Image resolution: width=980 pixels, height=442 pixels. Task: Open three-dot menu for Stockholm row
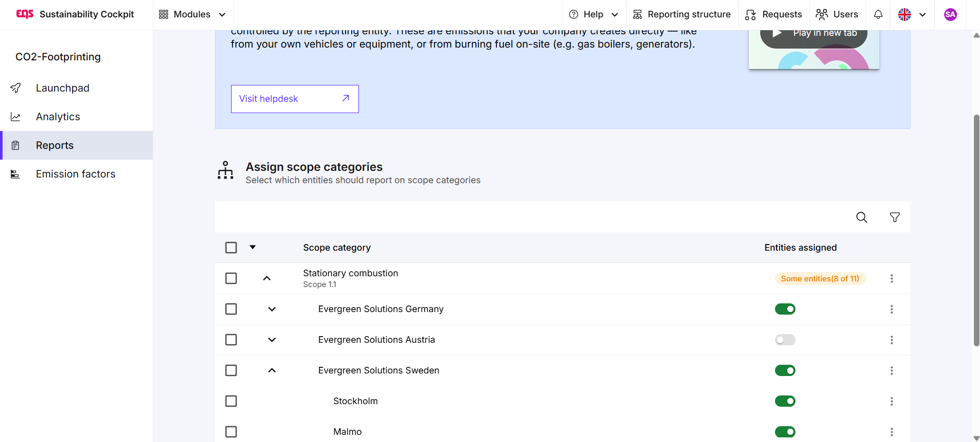pyautogui.click(x=892, y=402)
